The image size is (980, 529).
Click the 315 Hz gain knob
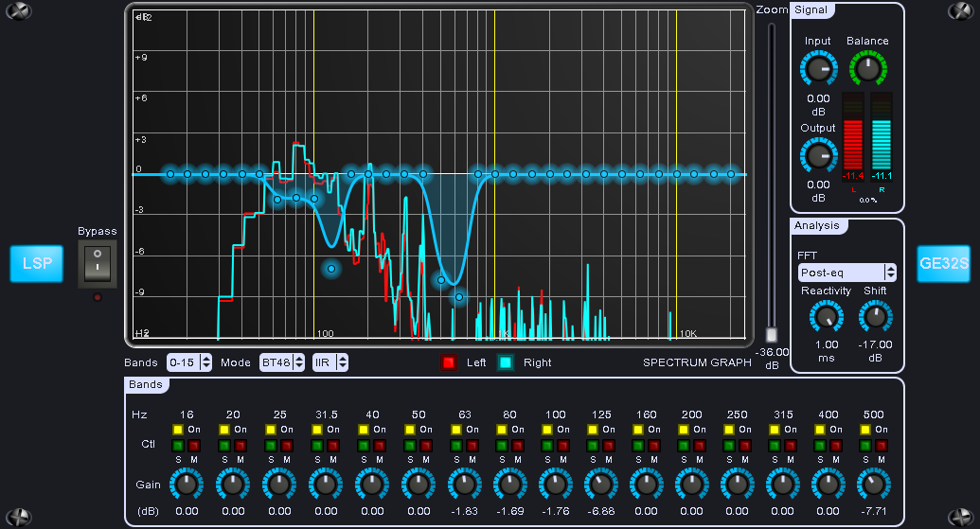782,484
